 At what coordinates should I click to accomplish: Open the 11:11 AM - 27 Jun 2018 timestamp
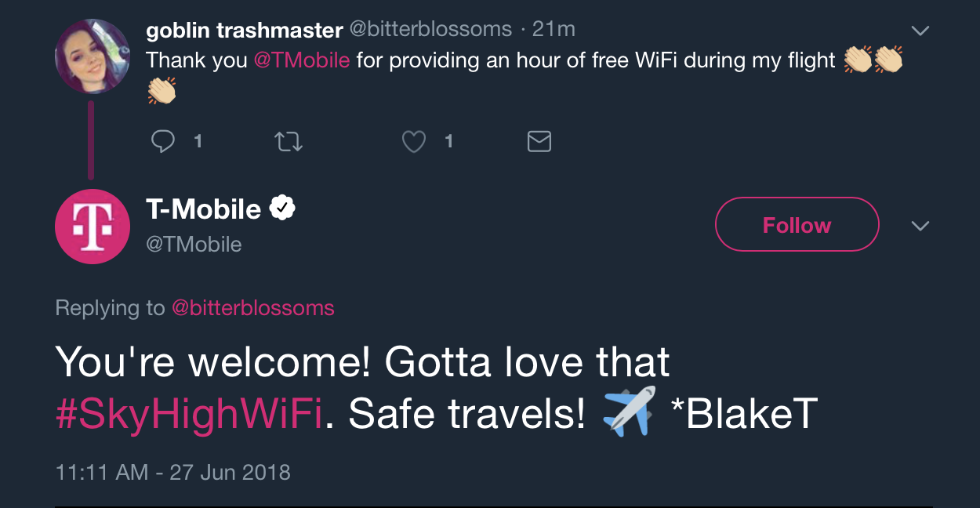click(173, 473)
